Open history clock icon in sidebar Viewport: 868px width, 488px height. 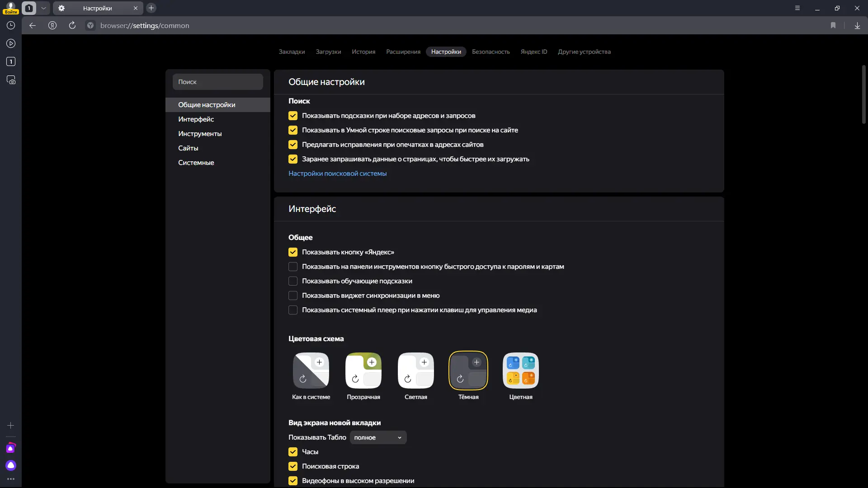[x=11, y=26]
